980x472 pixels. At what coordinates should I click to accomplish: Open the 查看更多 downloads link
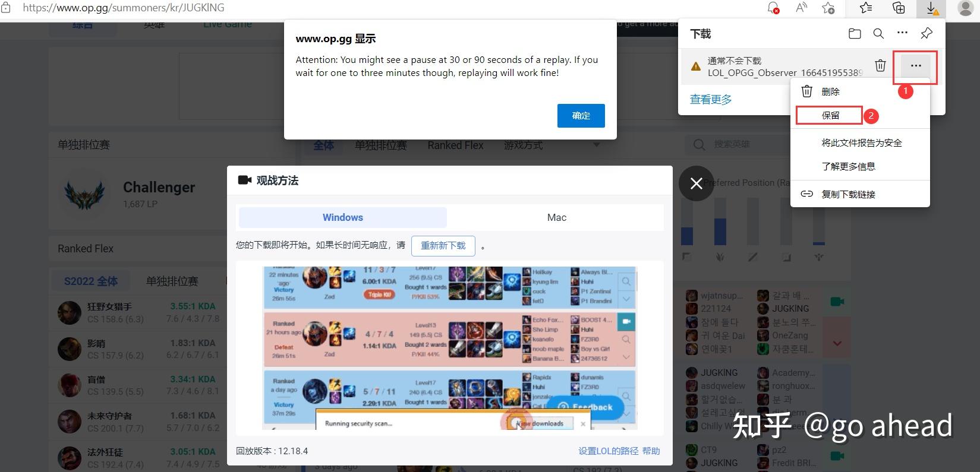click(x=711, y=100)
